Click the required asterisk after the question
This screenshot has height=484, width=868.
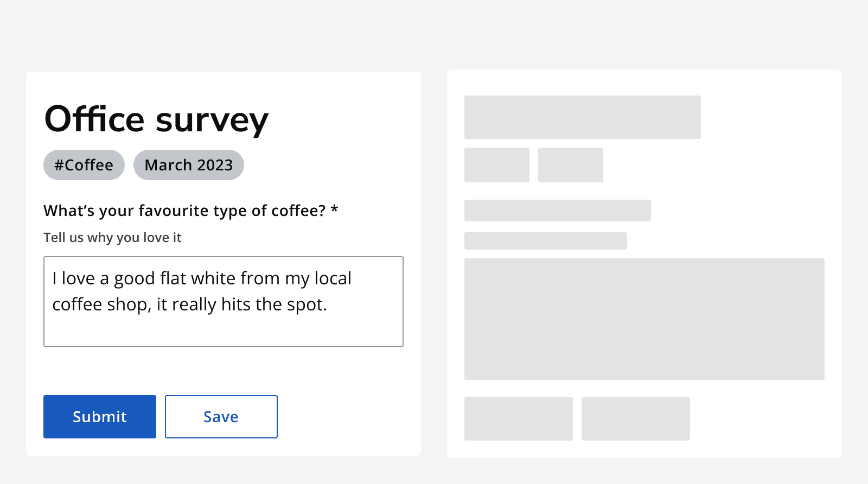coord(334,209)
